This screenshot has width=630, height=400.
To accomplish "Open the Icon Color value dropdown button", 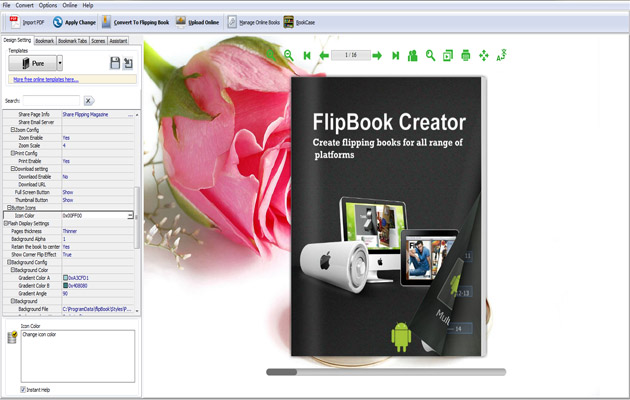I will coord(130,216).
